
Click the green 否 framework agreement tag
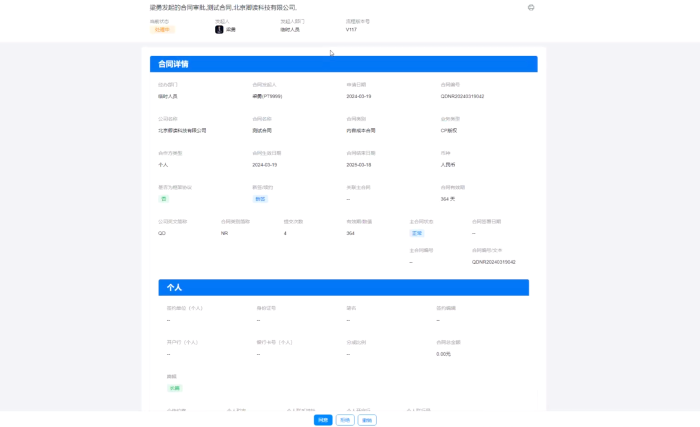[x=163, y=198]
